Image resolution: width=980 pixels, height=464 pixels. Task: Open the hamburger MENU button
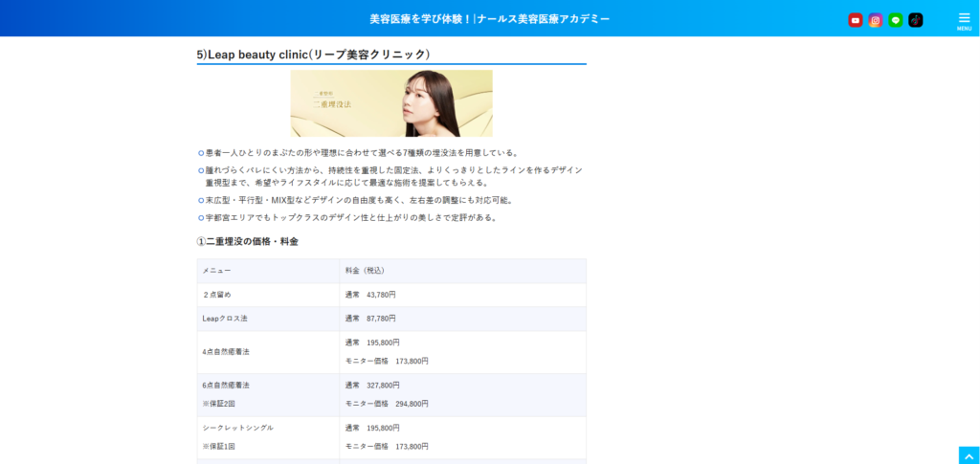click(964, 21)
